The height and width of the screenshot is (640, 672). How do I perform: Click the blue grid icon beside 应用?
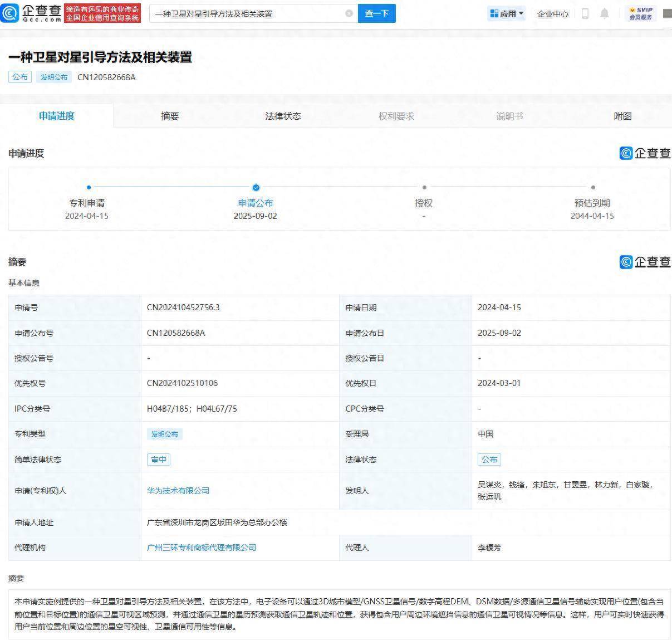coord(493,13)
